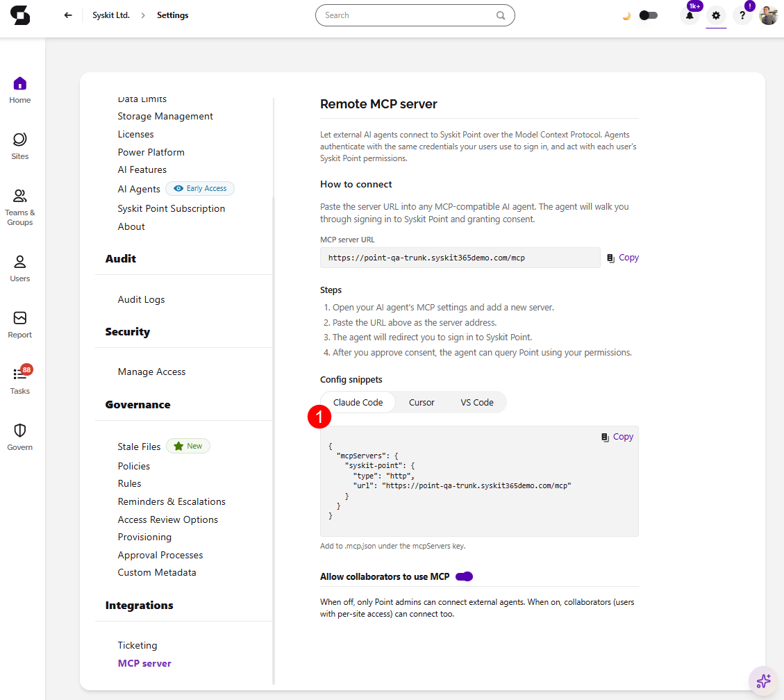Image resolution: width=784 pixels, height=700 pixels.
Task: Open Users from the sidebar
Action: [20, 269]
